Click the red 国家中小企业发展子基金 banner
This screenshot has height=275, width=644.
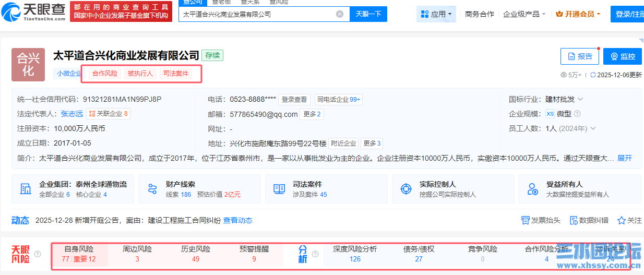coord(121,11)
